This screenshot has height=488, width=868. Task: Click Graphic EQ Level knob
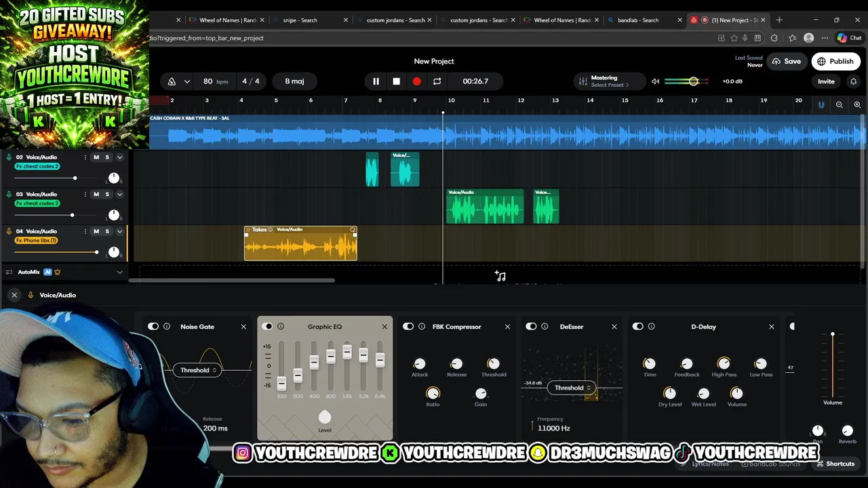pos(325,418)
